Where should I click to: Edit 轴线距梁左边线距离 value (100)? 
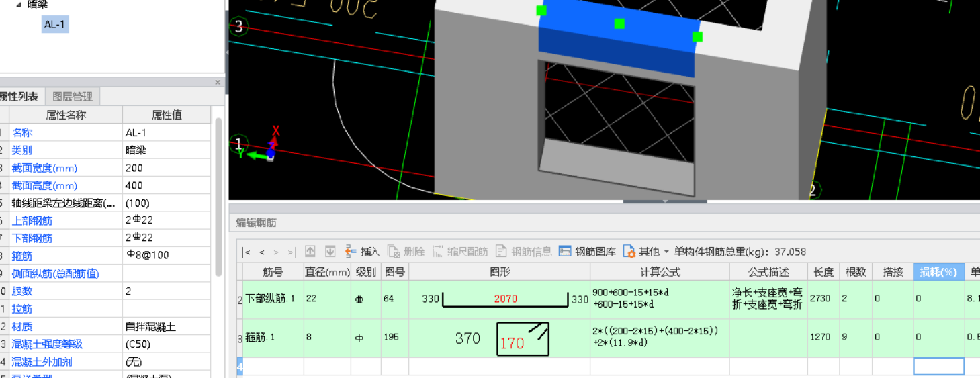pyautogui.click(x=167, y=203)
